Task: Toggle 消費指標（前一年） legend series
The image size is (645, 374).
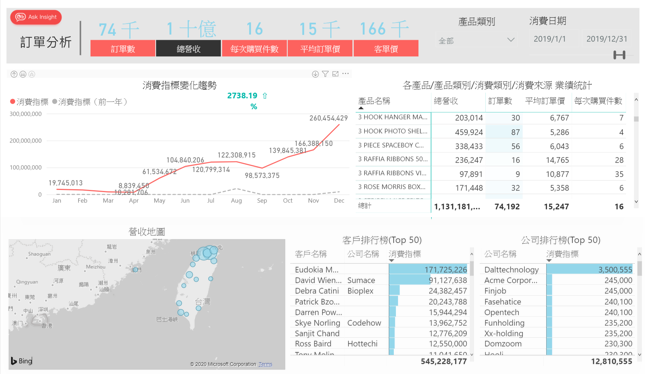Action: [x=90, y=102]
